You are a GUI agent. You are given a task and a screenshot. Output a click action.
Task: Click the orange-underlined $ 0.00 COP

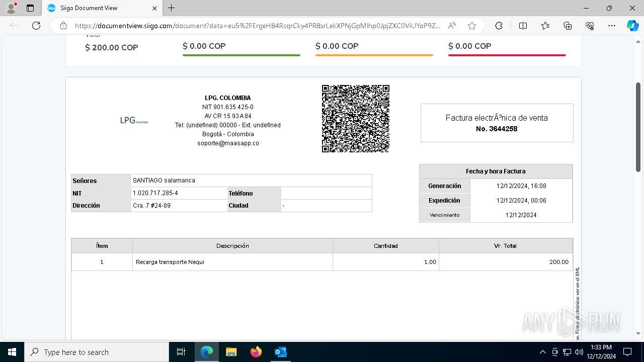[337, 46]
